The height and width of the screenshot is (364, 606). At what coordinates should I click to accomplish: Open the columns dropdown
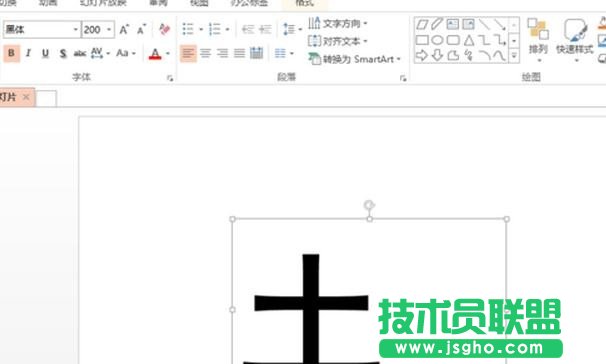(284, 53)
